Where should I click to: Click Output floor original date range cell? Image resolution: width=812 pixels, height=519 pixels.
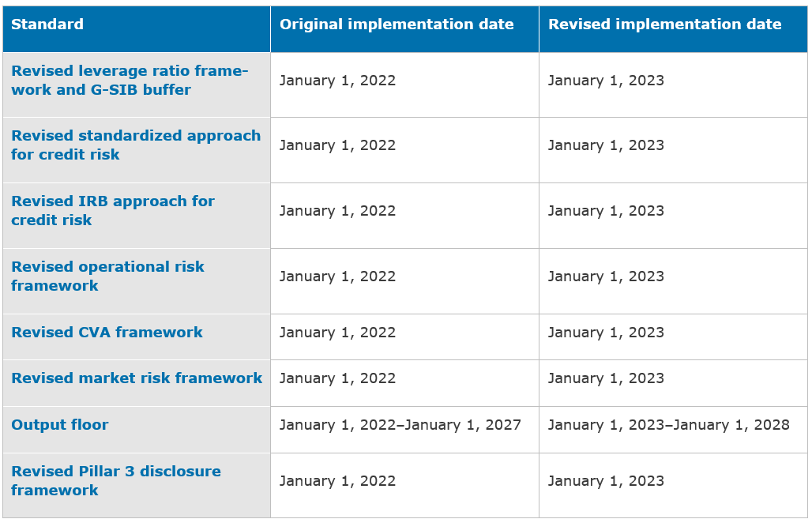tap(400, 425)
